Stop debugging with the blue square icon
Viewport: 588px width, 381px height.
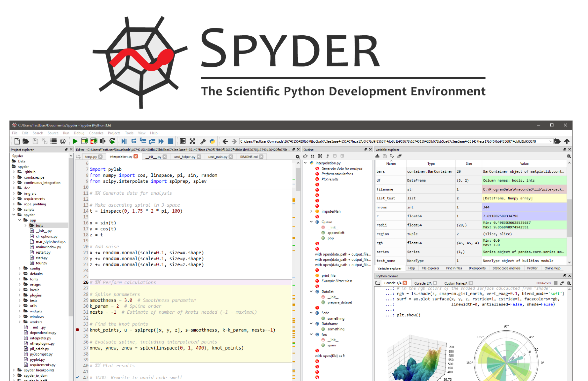(171, 141)
